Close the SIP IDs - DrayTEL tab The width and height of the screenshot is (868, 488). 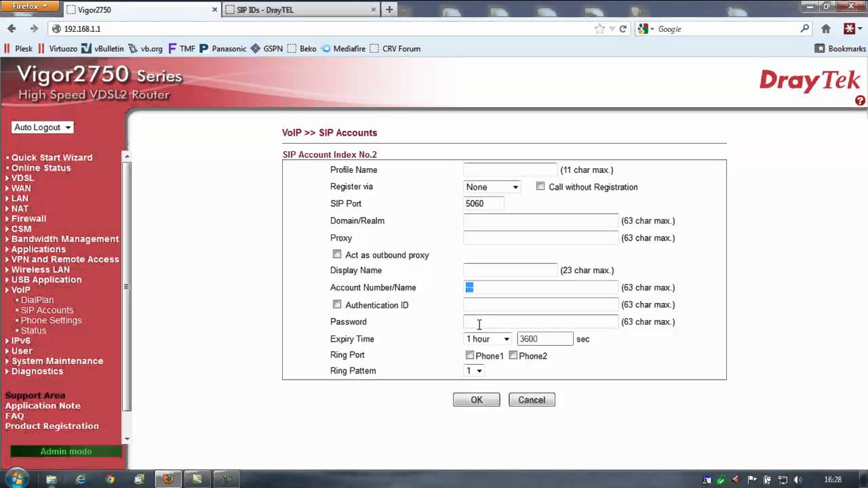tap(373, 9)
